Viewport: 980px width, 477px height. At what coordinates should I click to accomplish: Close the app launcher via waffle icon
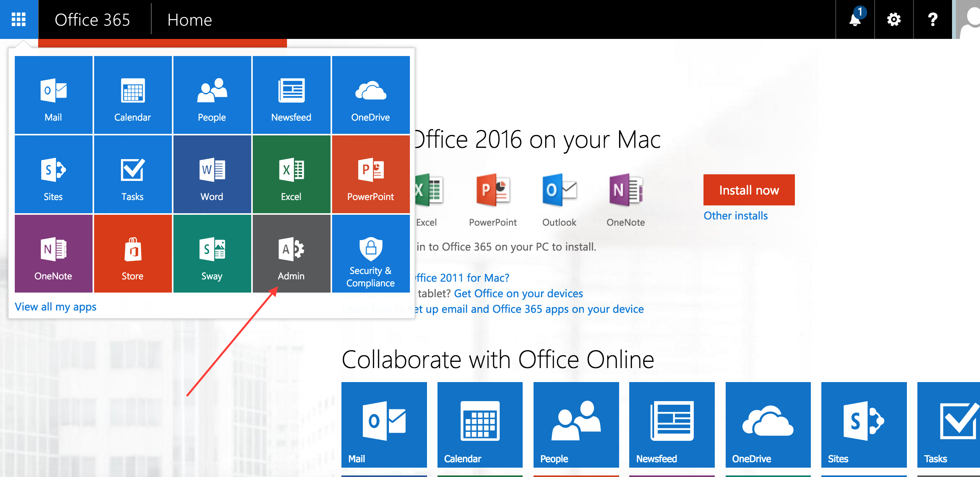pyautogui.click(x=19, y=19)
